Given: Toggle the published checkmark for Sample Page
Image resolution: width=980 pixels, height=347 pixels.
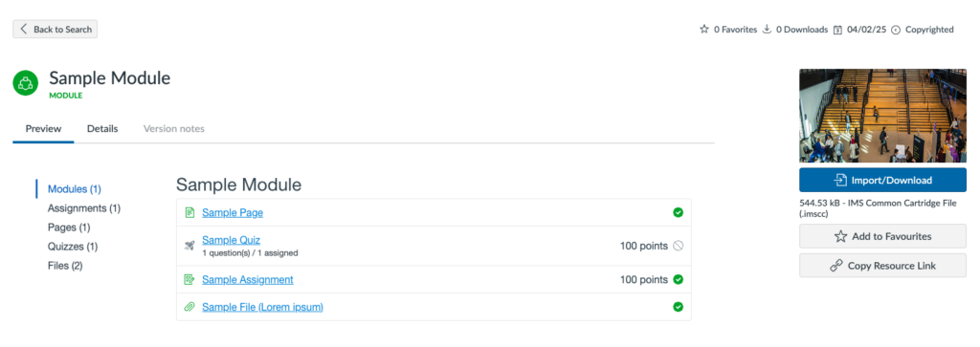Looking at the screenshot, I should click(x=679, y=213).
